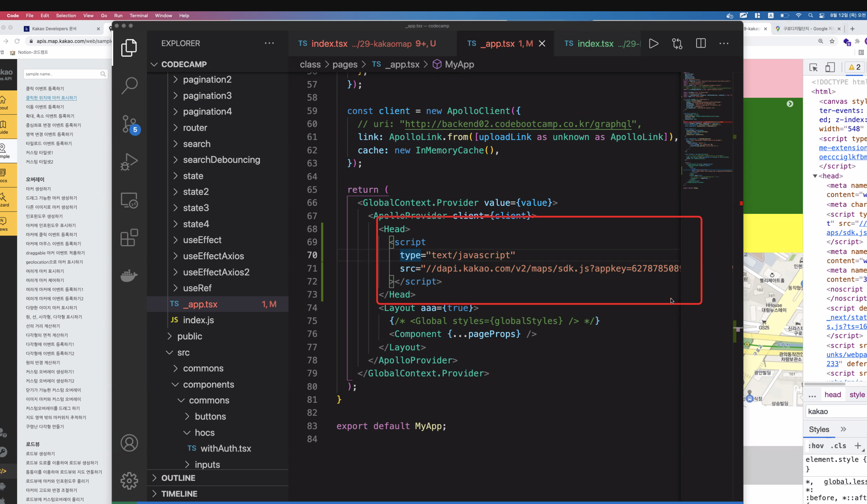Click the DevTools inspect element icon
This screenshot has height=504, width=867.
tap(813, 68)
